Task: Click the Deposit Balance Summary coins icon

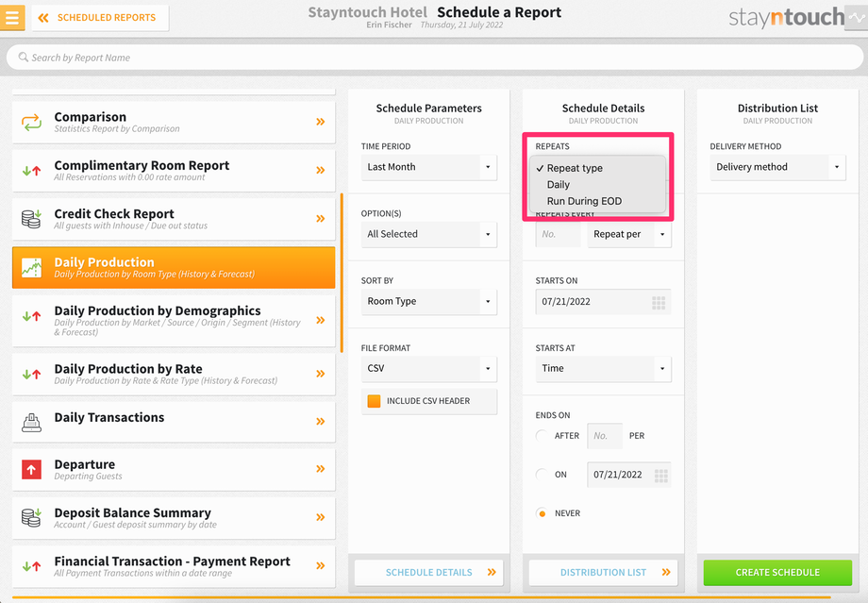Action: (x=31, y=517)
